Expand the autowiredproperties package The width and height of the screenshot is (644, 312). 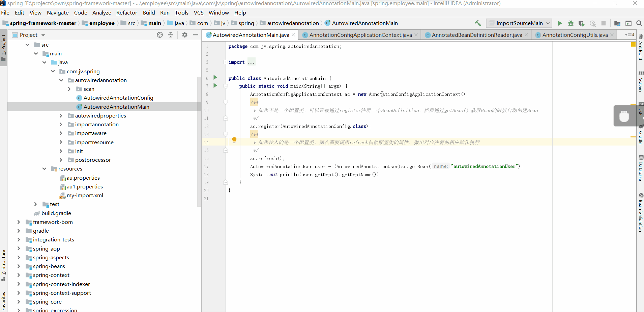tap(61, 116)
